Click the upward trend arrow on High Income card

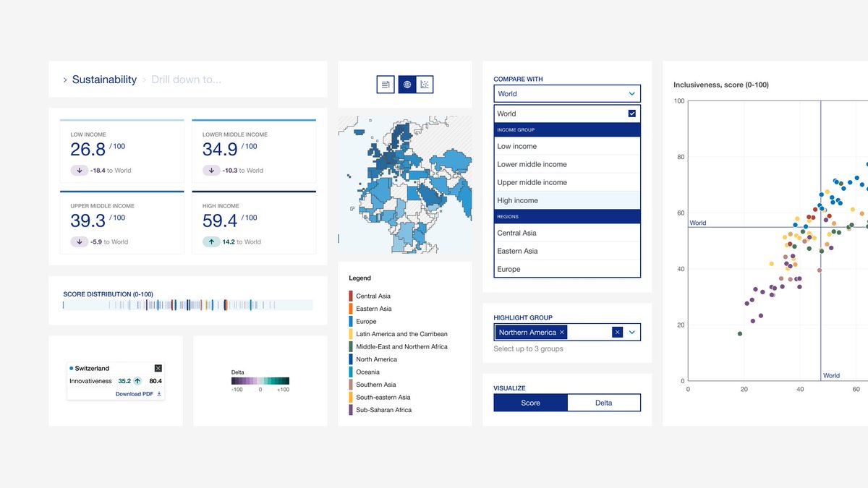point(210,241)
